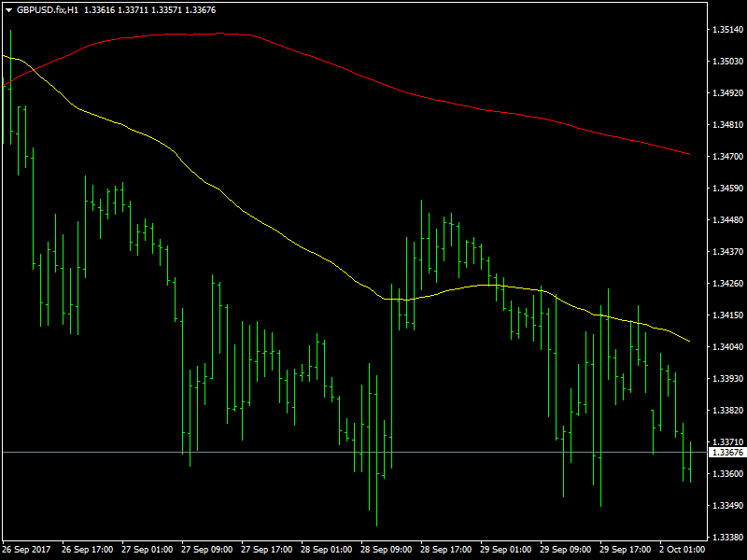Select the 1.34480 price scale label
The height and width of the screenshot is (560, 747).
point(727,220)
